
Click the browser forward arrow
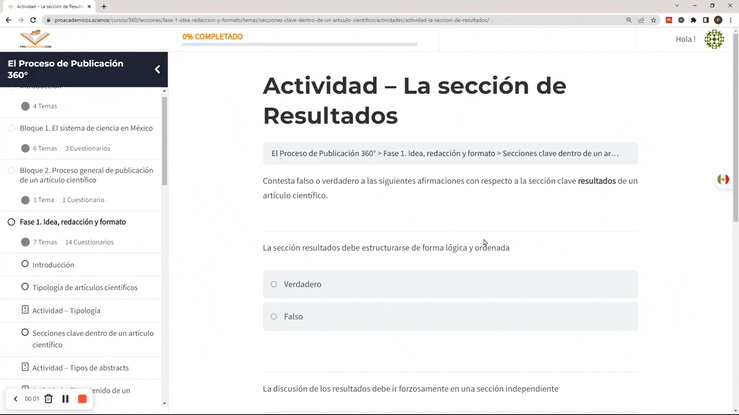point(20,20)
